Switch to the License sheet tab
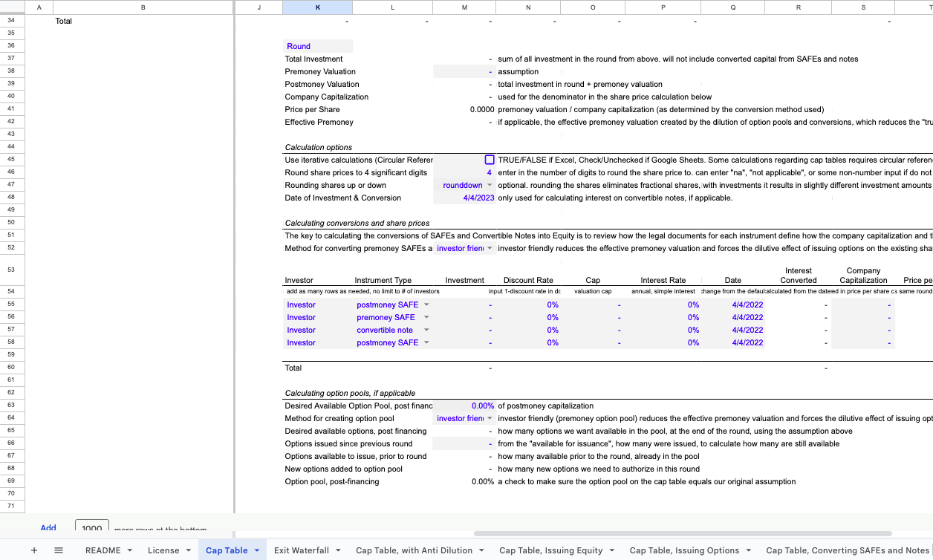933x560 pixels. (163, 550)
